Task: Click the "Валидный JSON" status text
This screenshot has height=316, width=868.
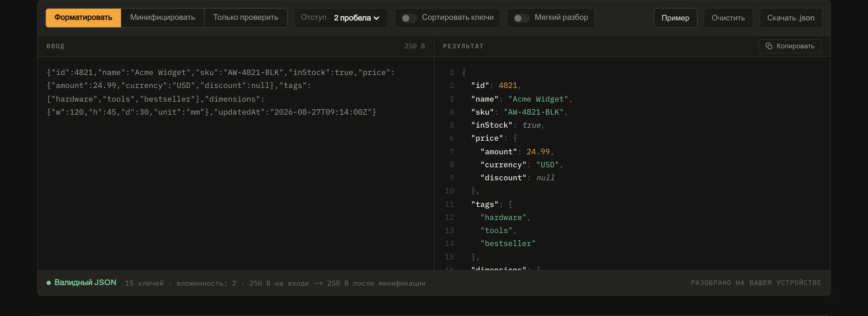Action: [x=85, y=283]
